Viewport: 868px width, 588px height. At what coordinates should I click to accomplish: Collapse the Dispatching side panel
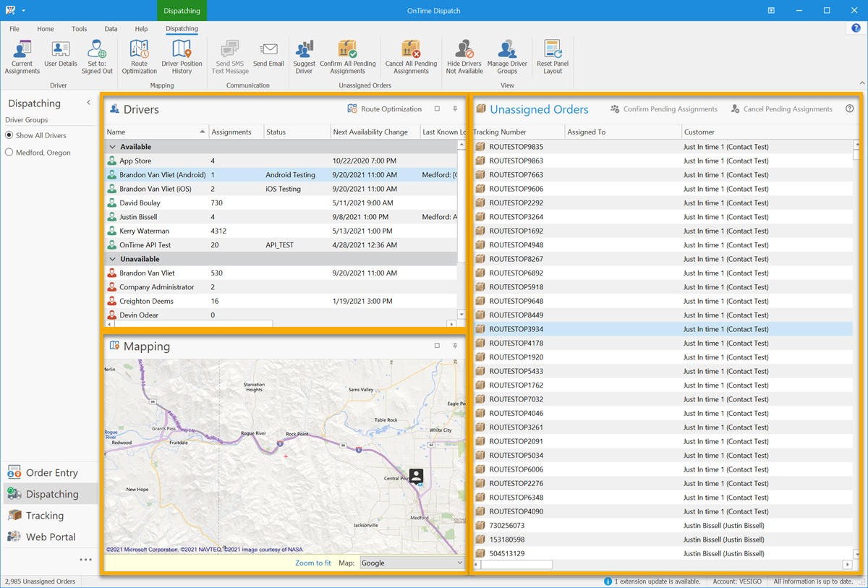pyautogui.click(x=89, y=103)
